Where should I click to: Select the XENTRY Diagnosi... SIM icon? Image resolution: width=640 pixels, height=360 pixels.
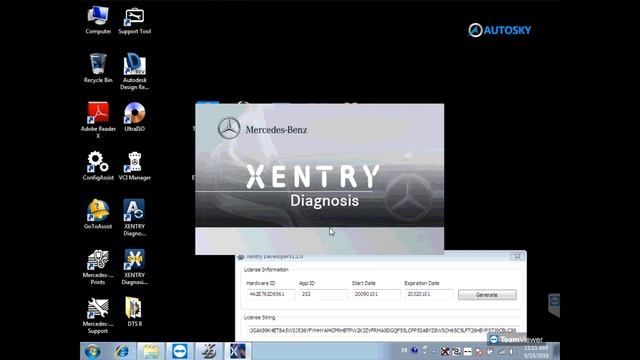[x=134, y=267]
